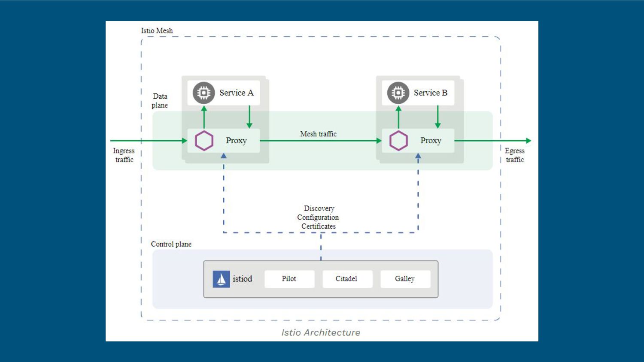Click the Service A chip icon

(204, 93)
